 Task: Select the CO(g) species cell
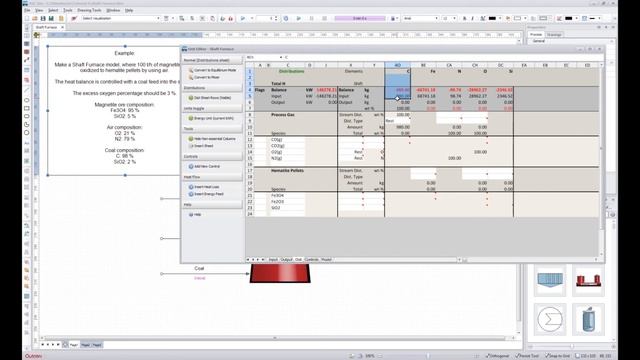(x=288, y=140)
